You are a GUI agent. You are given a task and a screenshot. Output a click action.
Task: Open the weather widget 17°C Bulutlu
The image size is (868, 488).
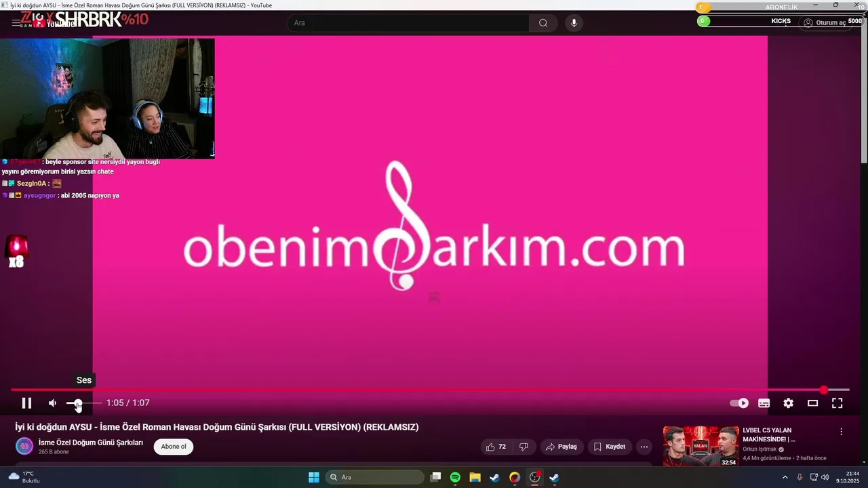pyautogui.click(x=24, y=477)
